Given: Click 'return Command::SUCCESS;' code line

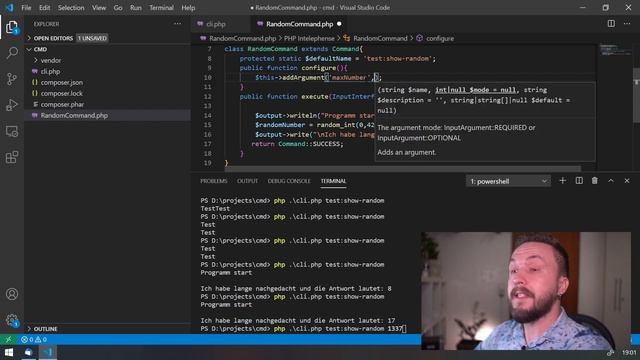Looking at the screenshot, I should (298, 144).
